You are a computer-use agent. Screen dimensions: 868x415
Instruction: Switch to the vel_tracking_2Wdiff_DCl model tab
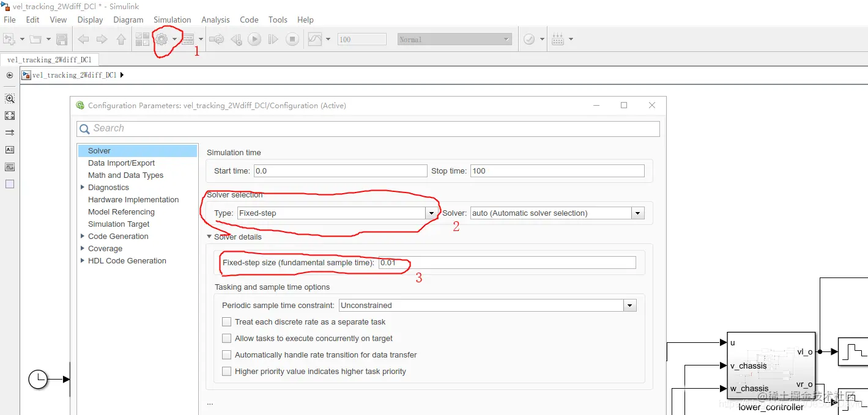click(50, 60)
